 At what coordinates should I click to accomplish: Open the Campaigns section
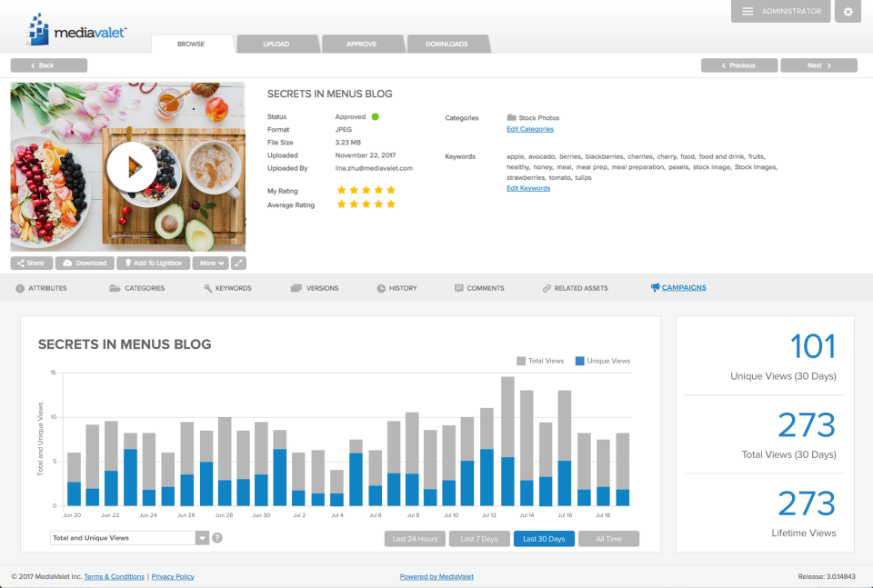678,287
